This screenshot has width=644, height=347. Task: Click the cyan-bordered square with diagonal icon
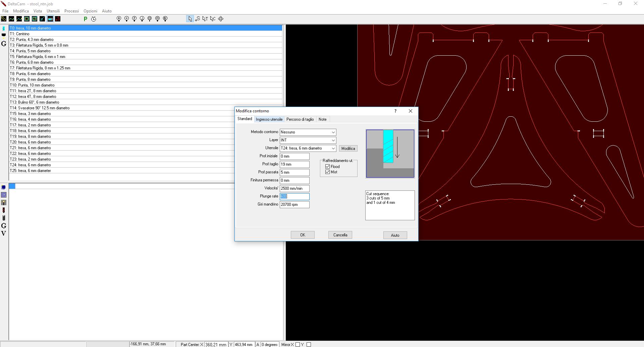click(x=35, y=19)
